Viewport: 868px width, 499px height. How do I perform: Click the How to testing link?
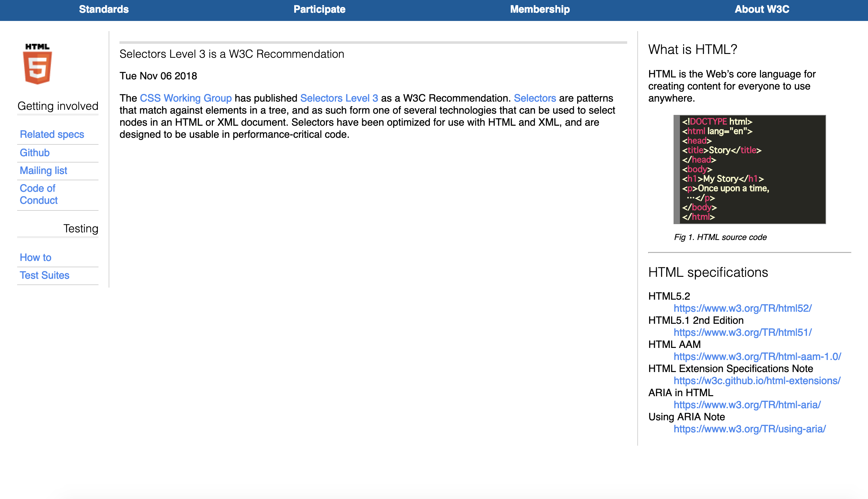click(x=35, y=257)
